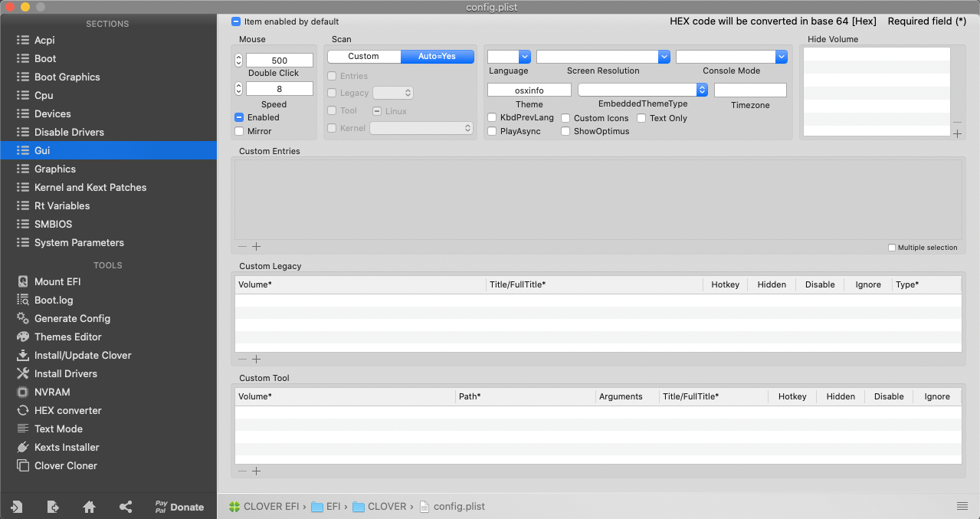Enable the Mirror mouse checkbox
The image size is (980, 519).
(x=239, y=131)
